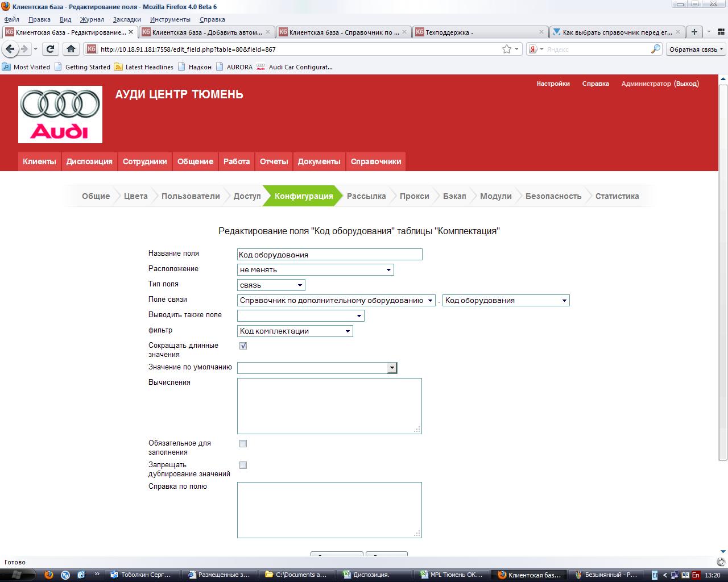
Task: Click inside the 'Справка по полю' text area
Action: click(329, 510)
